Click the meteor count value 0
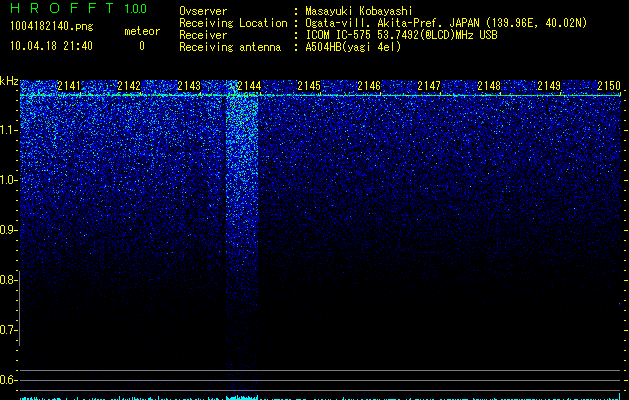This screenshot has height=400, width=629. [x=142, y=46]
